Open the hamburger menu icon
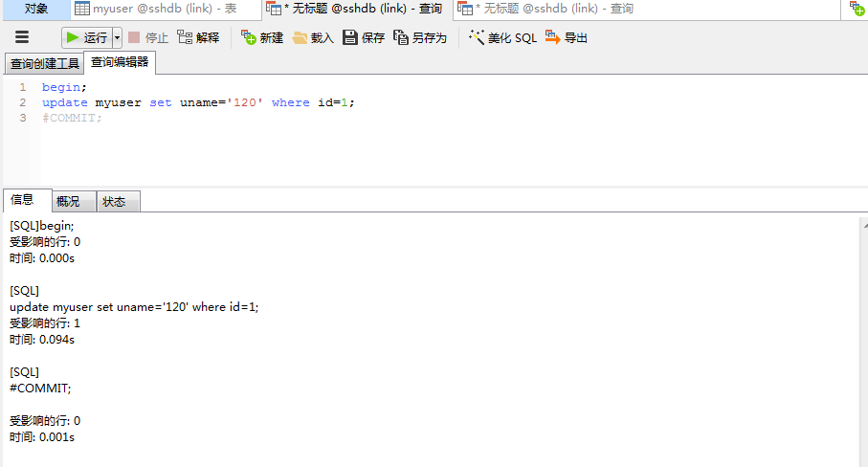Image resolution: width=868 pixels, height=467 pixels. [22, 37]
